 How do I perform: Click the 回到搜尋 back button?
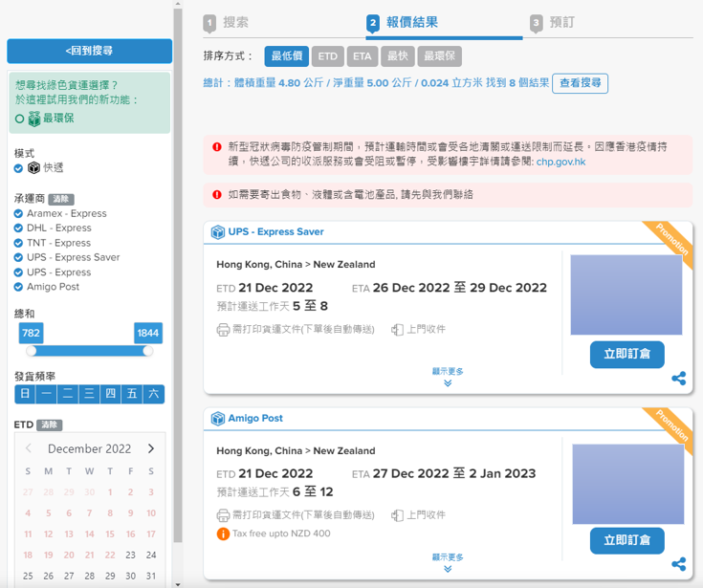coord(89,51)
